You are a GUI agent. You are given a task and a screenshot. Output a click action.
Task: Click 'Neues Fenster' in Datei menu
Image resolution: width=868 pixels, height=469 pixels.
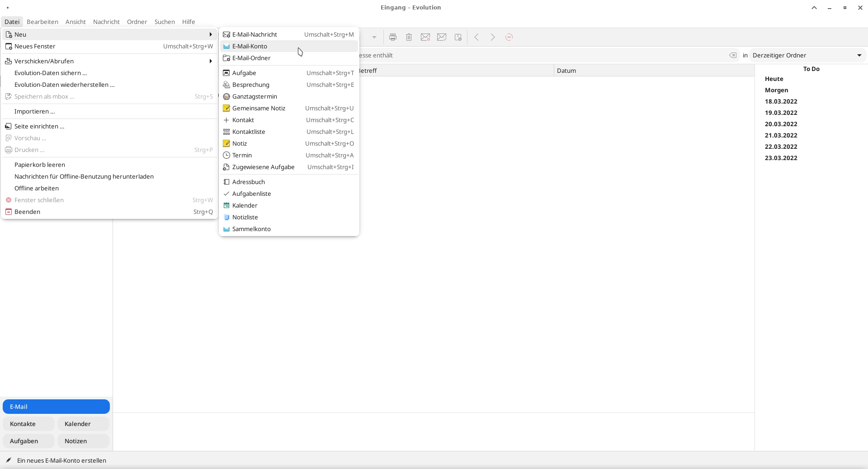pyautogui.click(x=110, y=46)
